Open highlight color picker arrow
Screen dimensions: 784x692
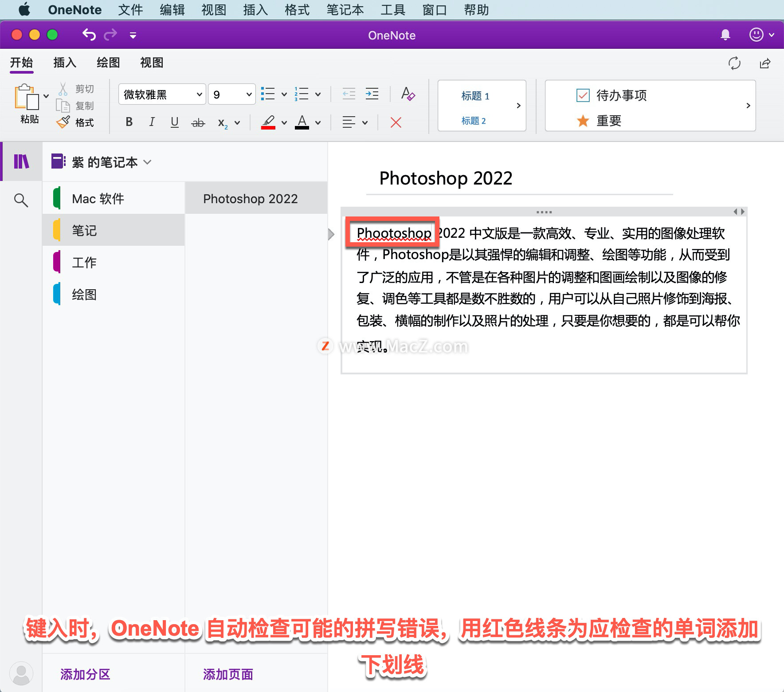[284, 123]
